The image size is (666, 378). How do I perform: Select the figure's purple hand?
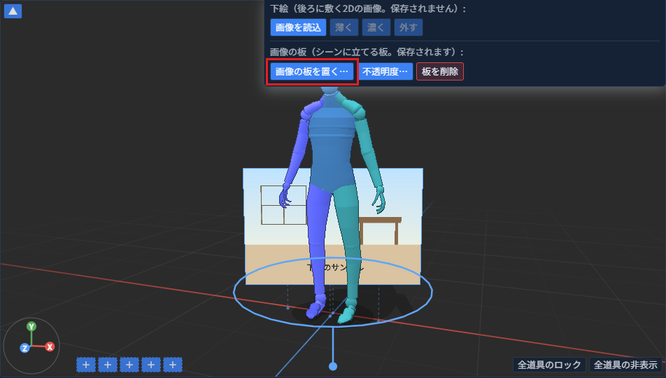click(x=285, y=198)
